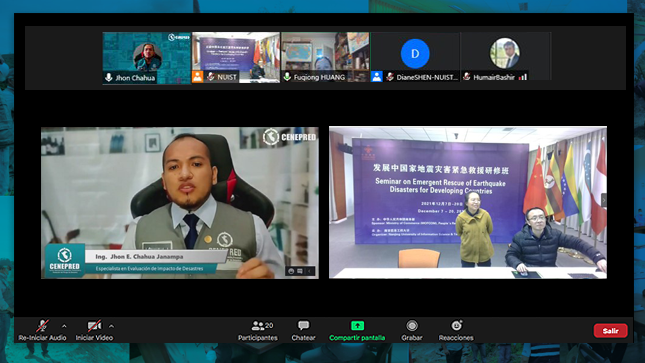645x363 pixels.
Task: Select the Jhon Chahua participant thumbnail
Action: pos(146,58)
